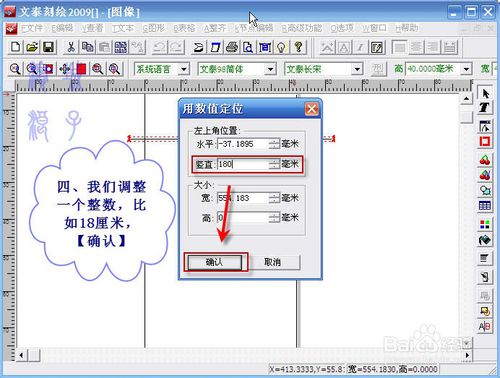The image size is (500, 378).
Task: Open the B表格 menu
Action: click(x=184, y=28)
